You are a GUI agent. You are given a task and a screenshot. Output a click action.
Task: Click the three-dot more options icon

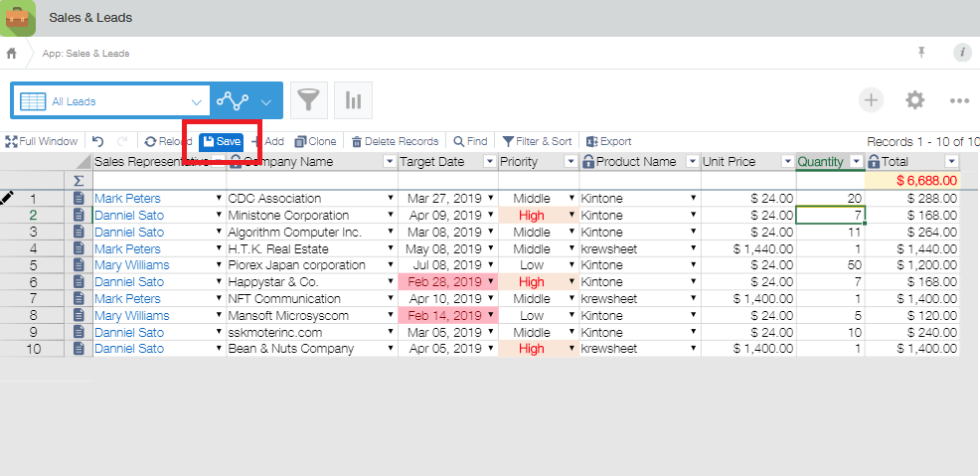tap(958, 100)
